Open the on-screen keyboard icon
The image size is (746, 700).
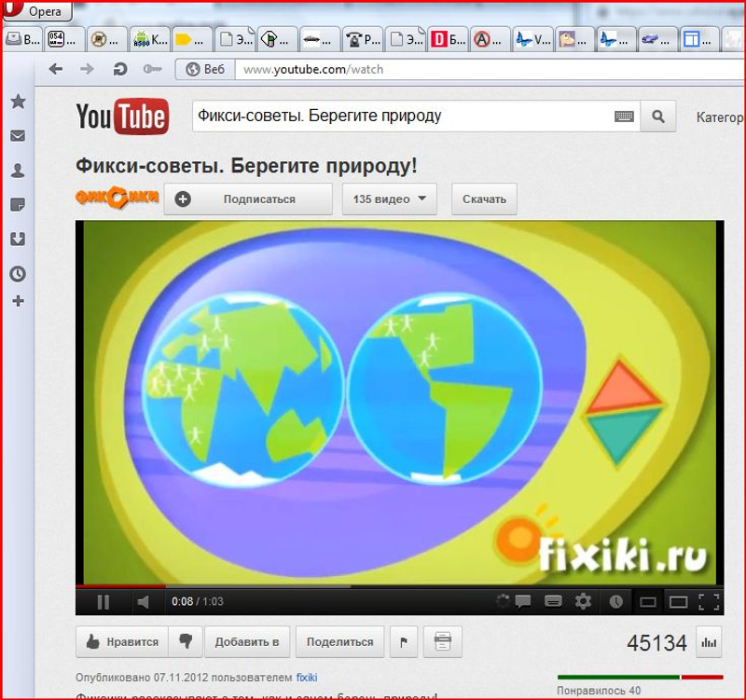(x=624, y=117)
